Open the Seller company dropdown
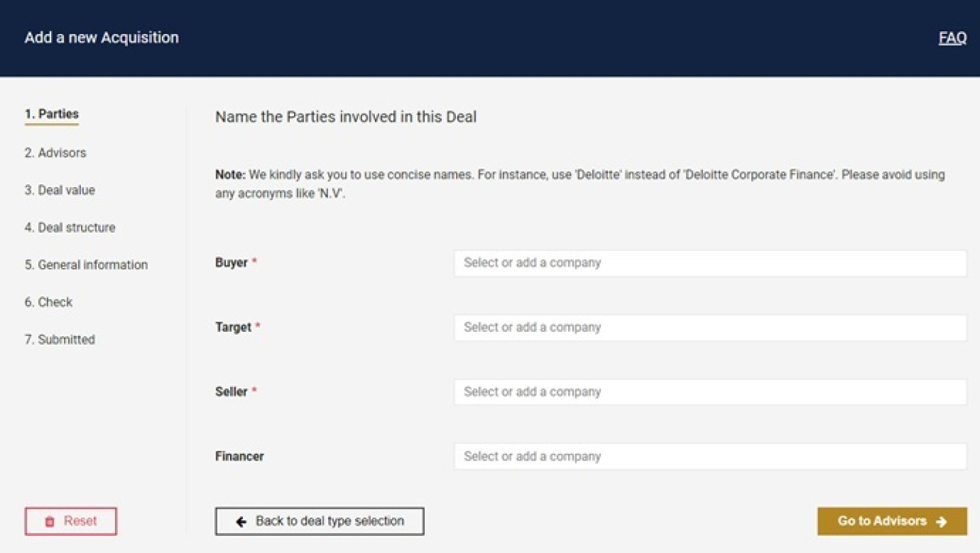 click(x=710, y=392)
